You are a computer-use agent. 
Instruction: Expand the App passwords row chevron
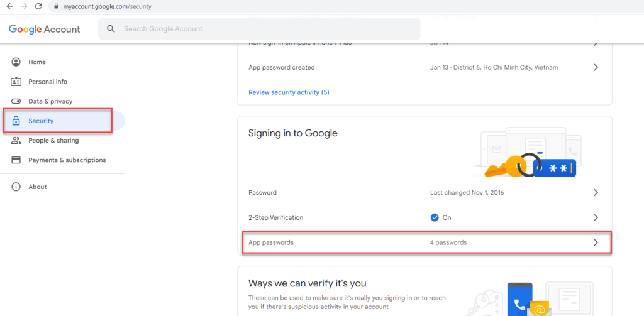tap(596, 242)
